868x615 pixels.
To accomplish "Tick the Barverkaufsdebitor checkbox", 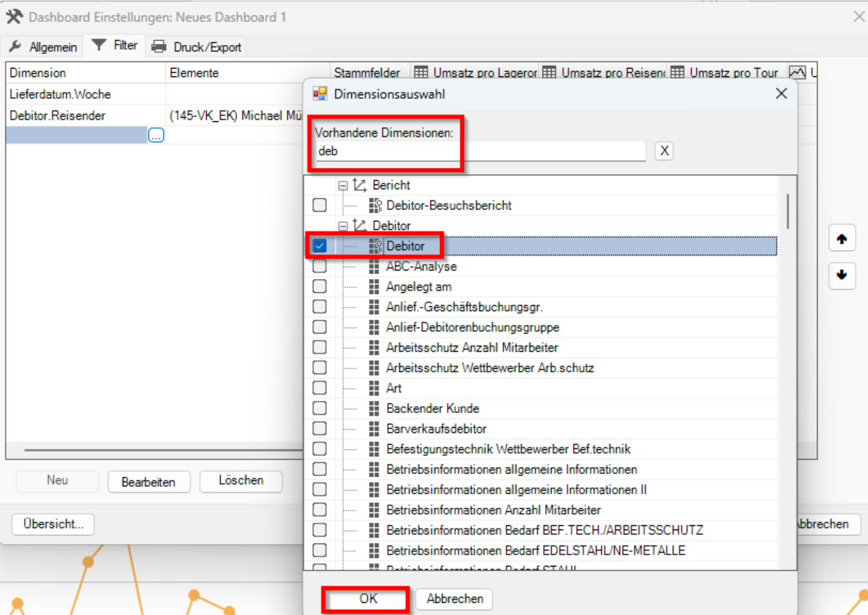I will click(319, 429).
